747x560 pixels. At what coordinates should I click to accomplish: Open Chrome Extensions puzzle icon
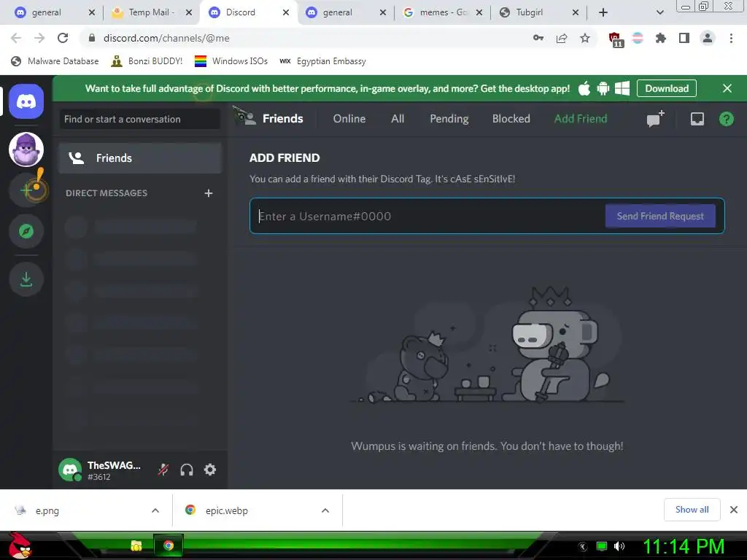coord(660,38)
